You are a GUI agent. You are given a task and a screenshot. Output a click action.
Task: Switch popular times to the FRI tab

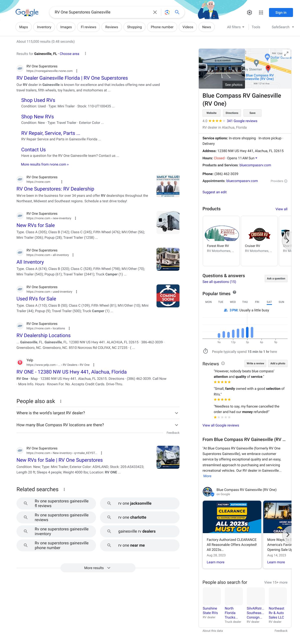[257, 302]
